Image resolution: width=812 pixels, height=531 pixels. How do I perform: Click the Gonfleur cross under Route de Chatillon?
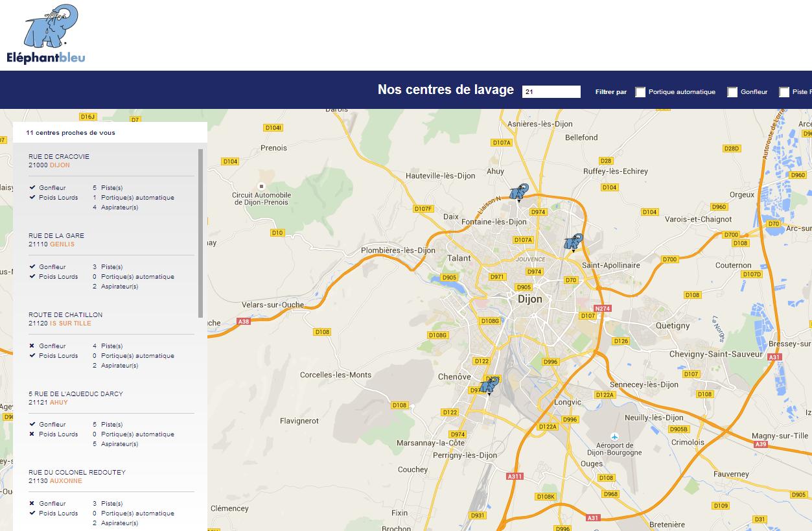coord(32,346)
